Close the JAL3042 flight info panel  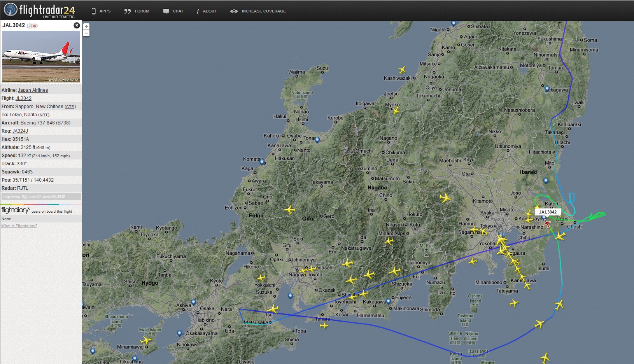coord(77,25)
